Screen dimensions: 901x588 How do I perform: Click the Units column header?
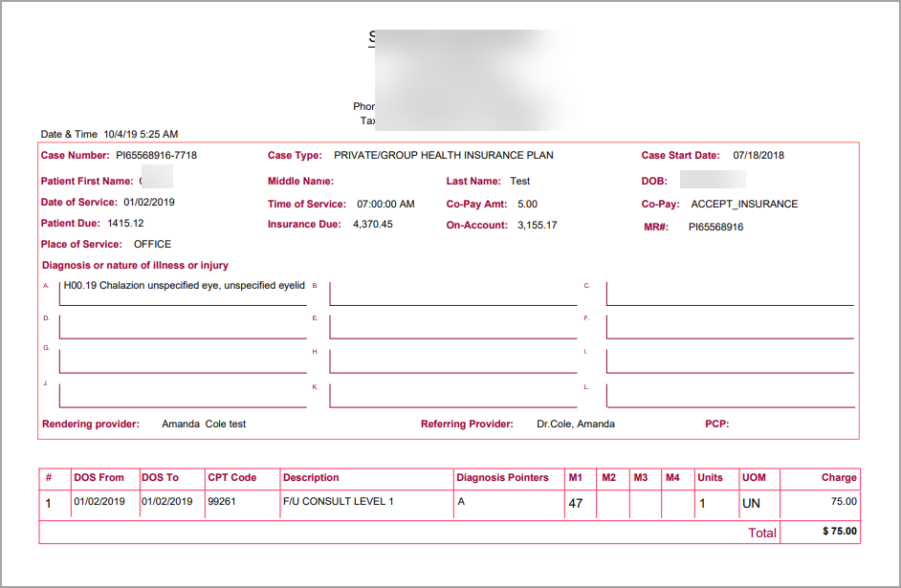711,477
